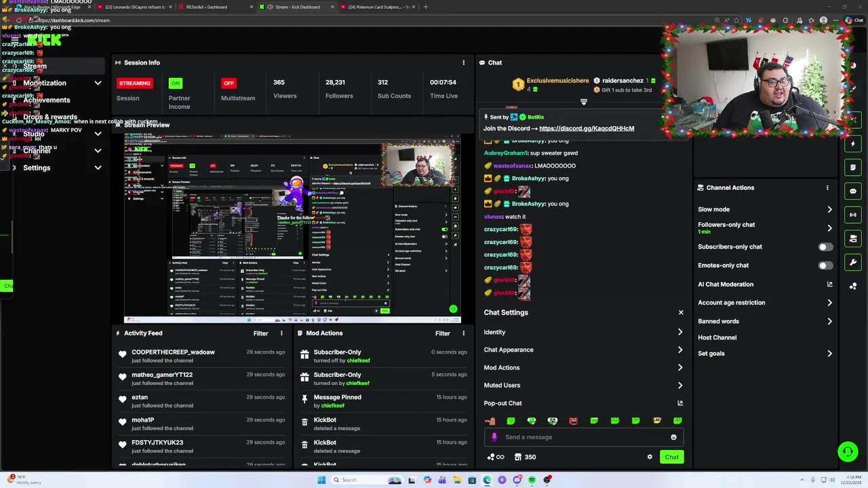Open the notes page sidebar icon

click(853, 167)
